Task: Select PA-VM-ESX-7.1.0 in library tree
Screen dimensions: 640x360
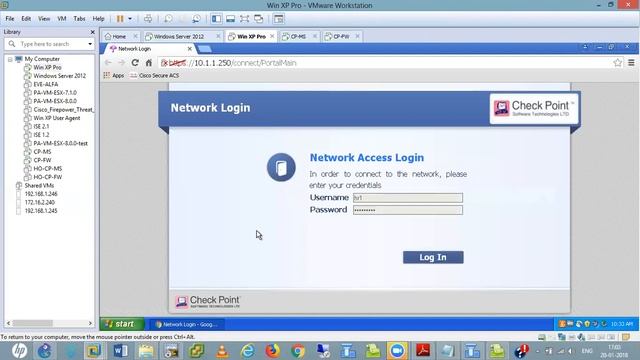Action: 55,93
